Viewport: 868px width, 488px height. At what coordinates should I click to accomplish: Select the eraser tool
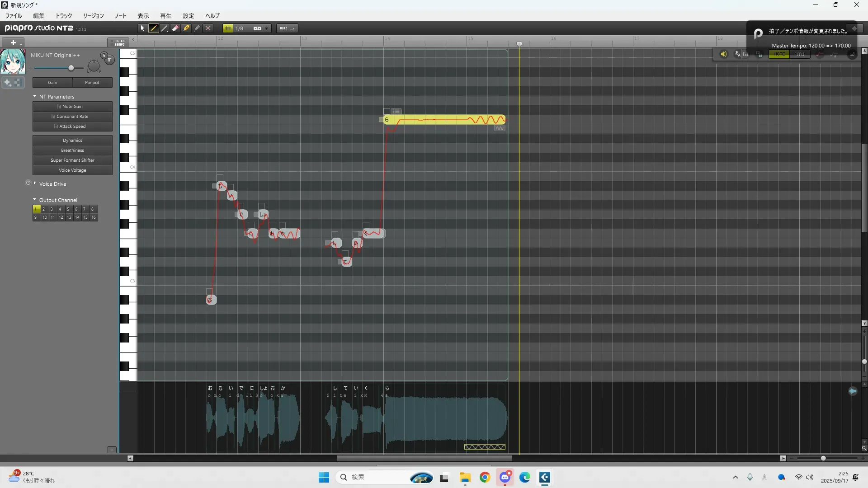coord(175,28)
